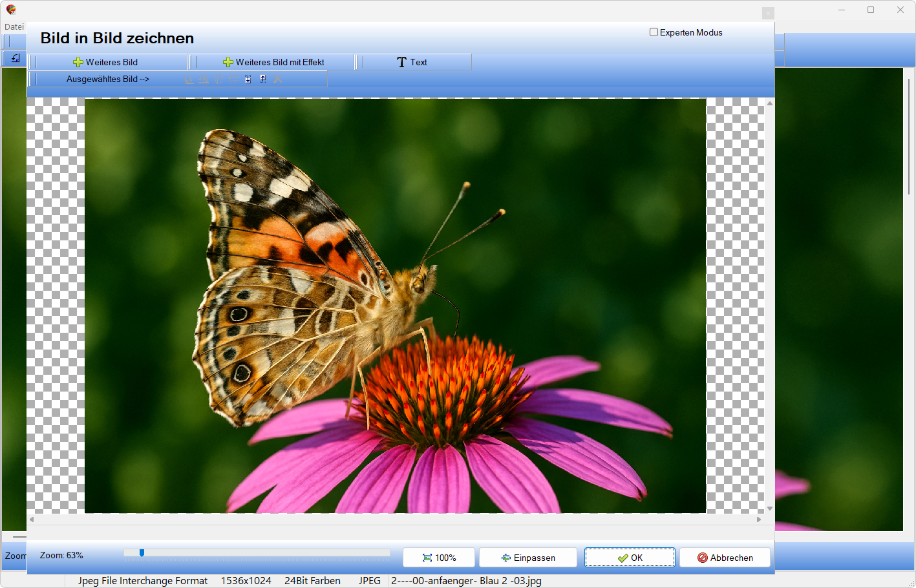Click the green plus Weiteres Bild icon
This screenshot has width=916, height=588.
point(78,62)
